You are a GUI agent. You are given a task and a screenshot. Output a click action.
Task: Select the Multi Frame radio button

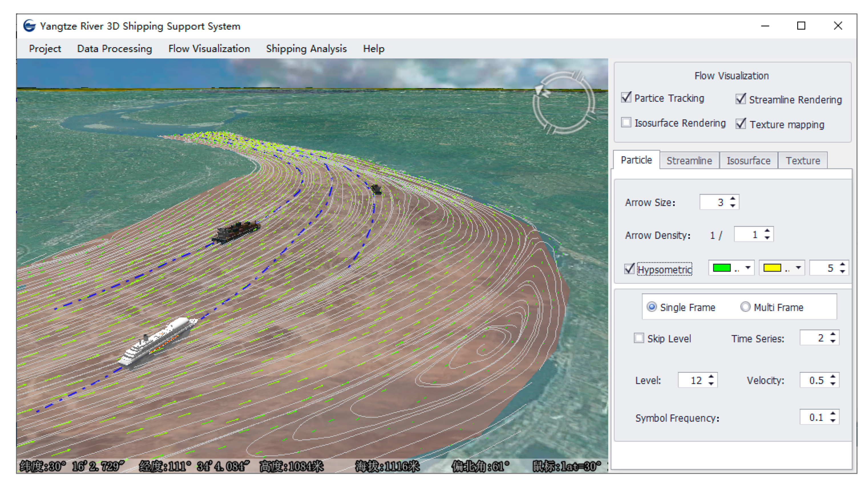point(745,307)
